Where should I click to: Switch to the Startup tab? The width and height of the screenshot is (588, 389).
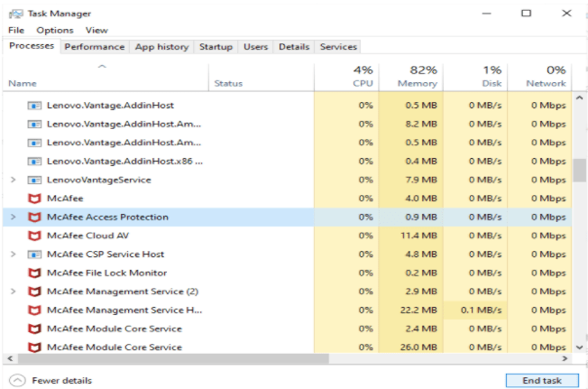point(216,47)
